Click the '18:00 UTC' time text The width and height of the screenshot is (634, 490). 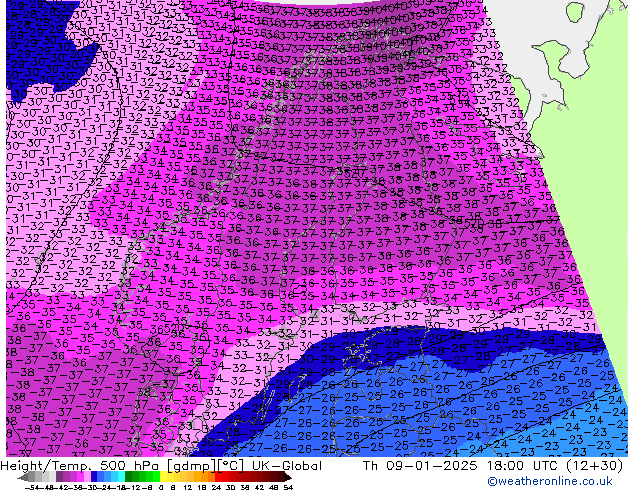point(524,466)
